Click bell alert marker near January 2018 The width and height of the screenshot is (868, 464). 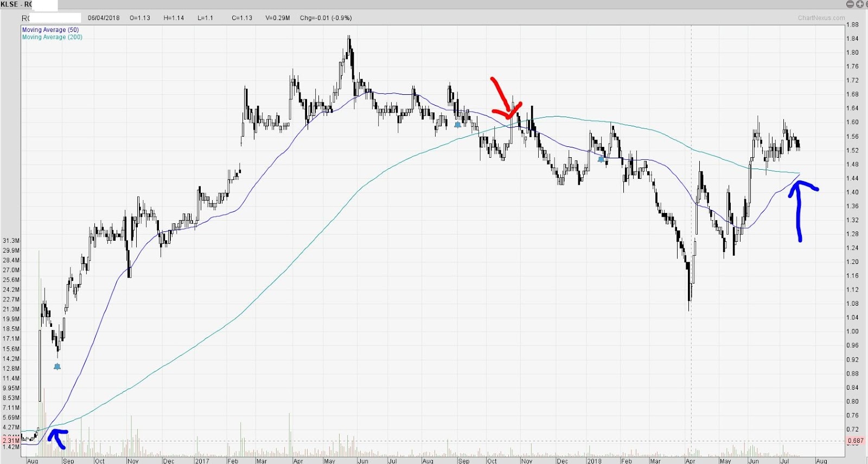coord(601,159)
